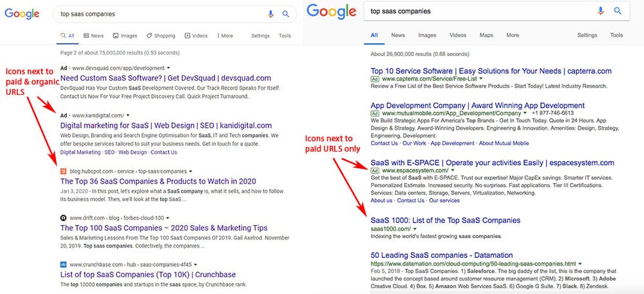Viewport: 644px width, 294px height.
Task: Open the More menu in the left results page
Action: coord(225,35)
